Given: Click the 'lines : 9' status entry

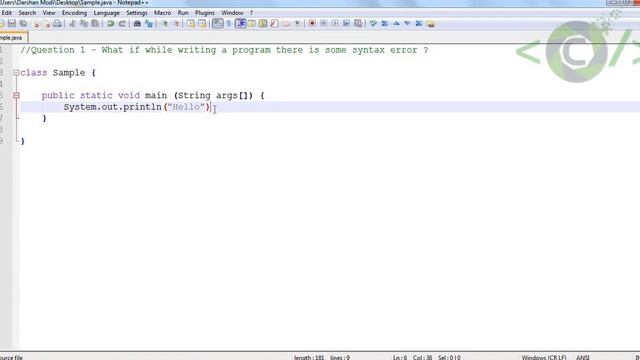Looking at the screenshot, I should [340, 357].
